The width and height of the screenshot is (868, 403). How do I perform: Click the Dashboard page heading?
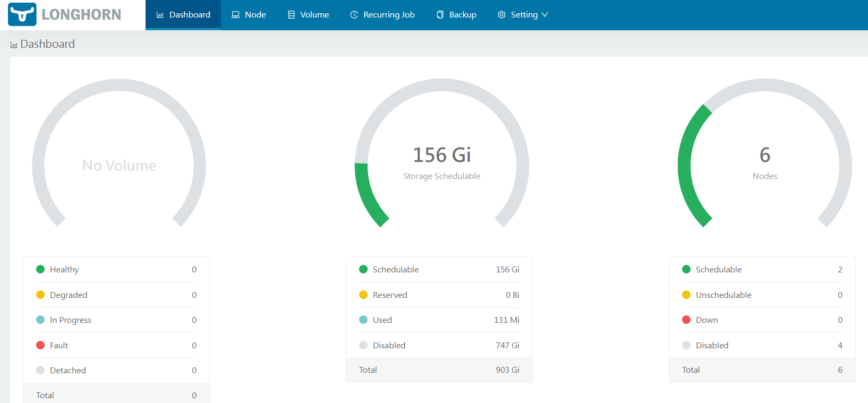(47, 44)
